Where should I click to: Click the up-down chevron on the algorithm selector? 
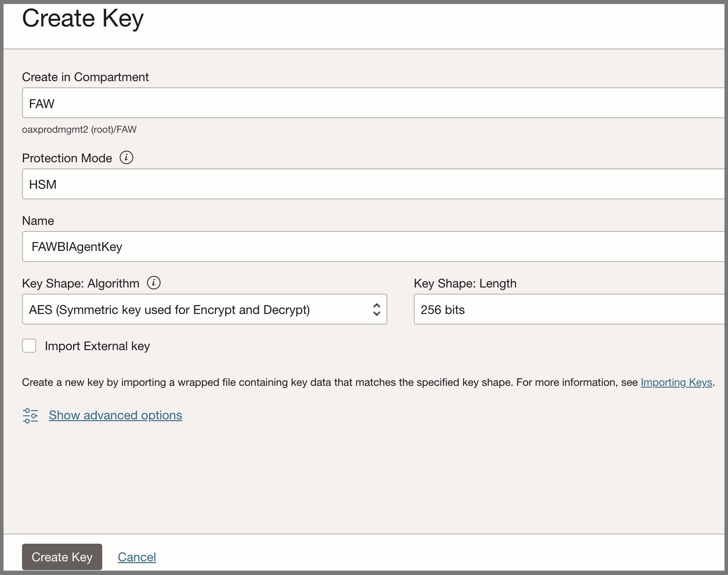tap(376, 310)
